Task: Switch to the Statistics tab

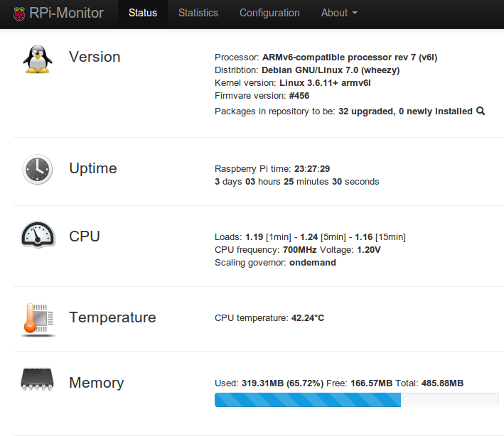Action: (198, 13)
